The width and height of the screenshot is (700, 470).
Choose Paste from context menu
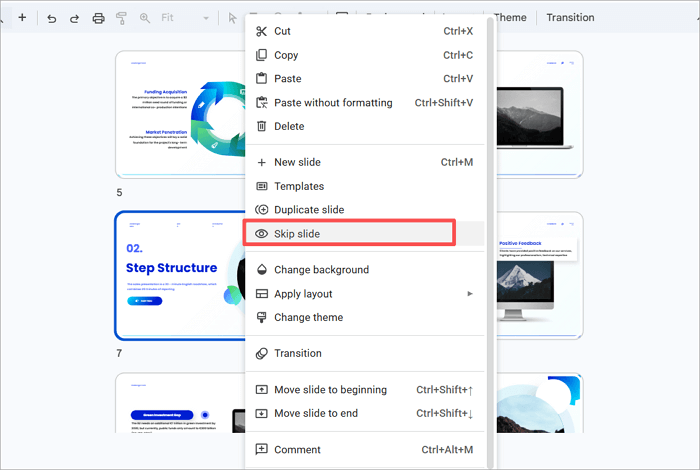[365, 79]
